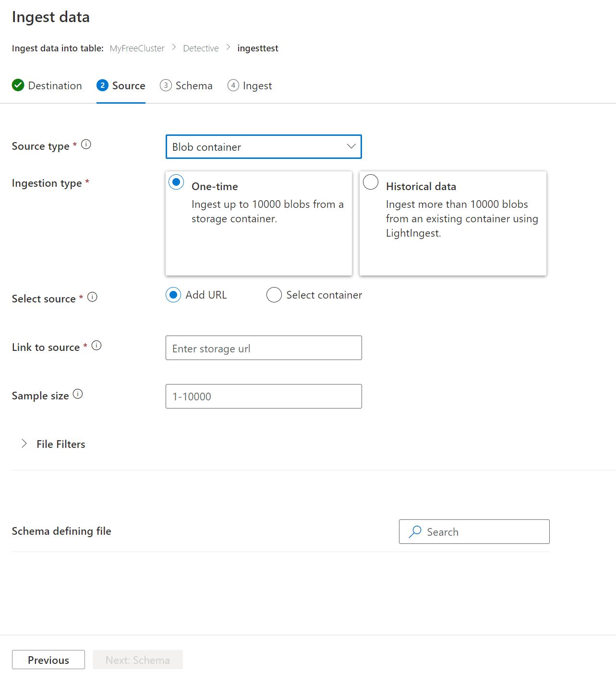Click the Enter storage url input field
This screenshot has height=673, width=616.
point(264,348)
